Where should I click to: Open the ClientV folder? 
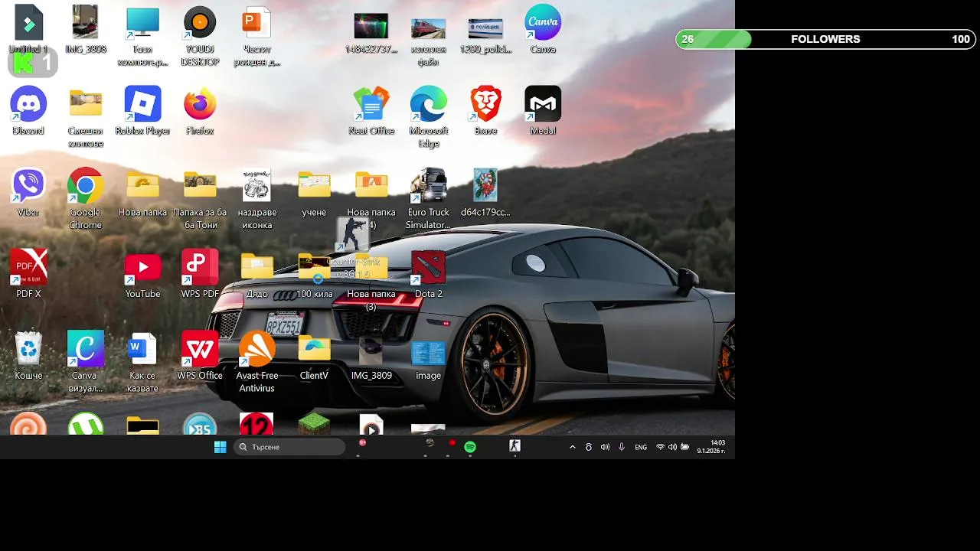[x=314, y=350]
